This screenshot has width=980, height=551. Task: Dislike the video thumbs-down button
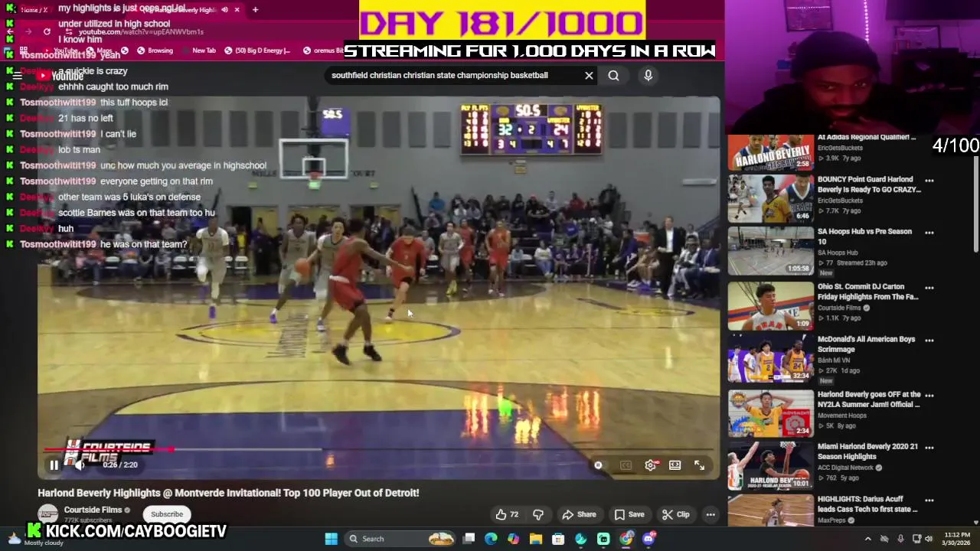[538, 514]
